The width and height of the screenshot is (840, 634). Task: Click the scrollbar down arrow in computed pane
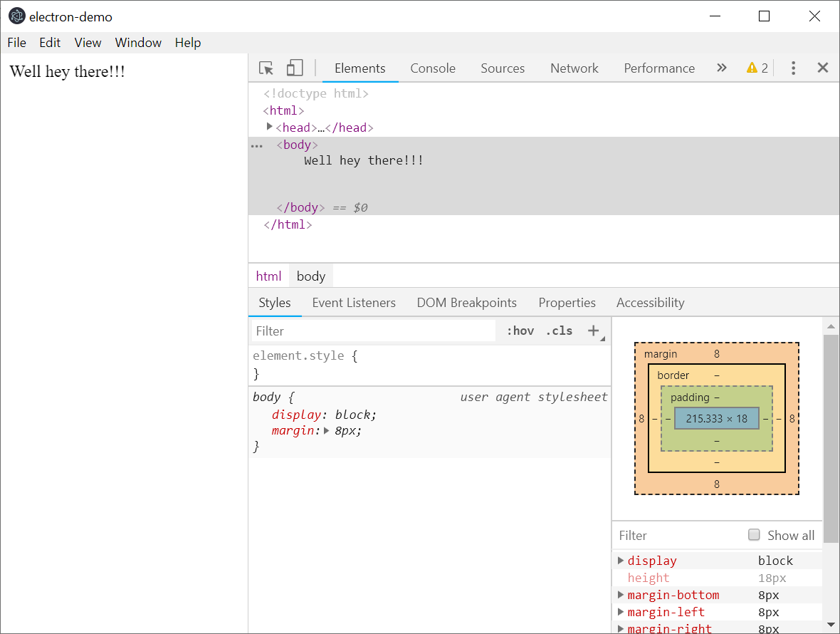point(831,624)
